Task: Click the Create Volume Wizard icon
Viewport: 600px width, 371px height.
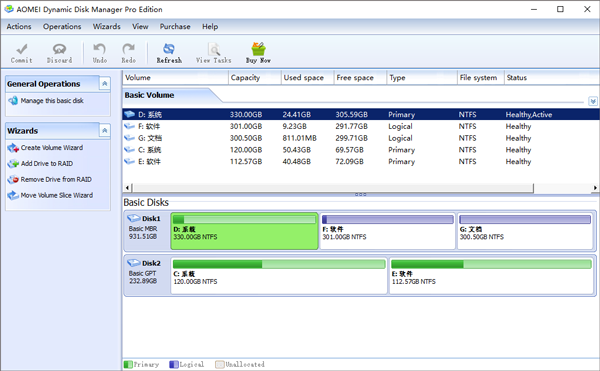Action: point(13,148)
